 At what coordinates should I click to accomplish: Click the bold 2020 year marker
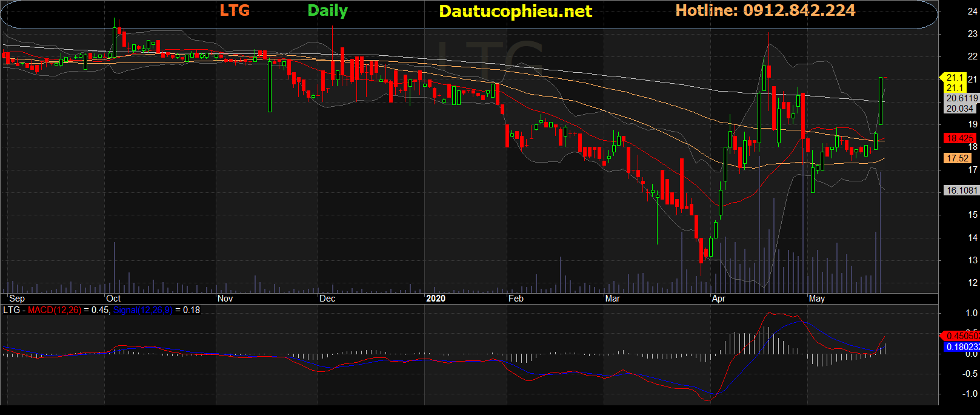tap(436, 299)
